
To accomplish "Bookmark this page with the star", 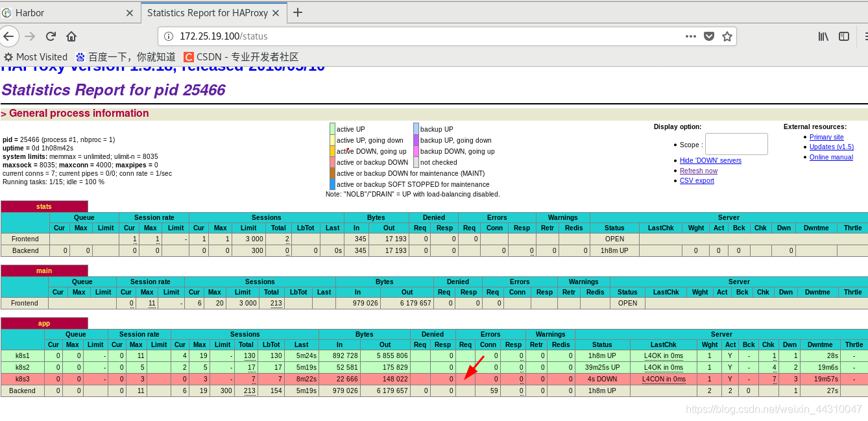I will coord(727,36).
